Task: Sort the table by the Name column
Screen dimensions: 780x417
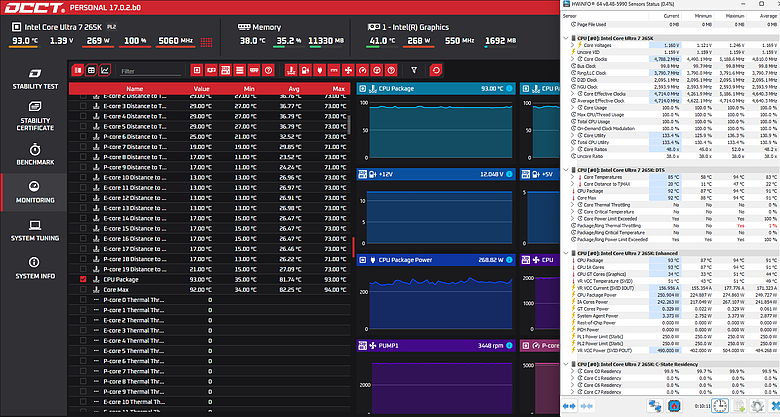Action: (x=134, y=89)
